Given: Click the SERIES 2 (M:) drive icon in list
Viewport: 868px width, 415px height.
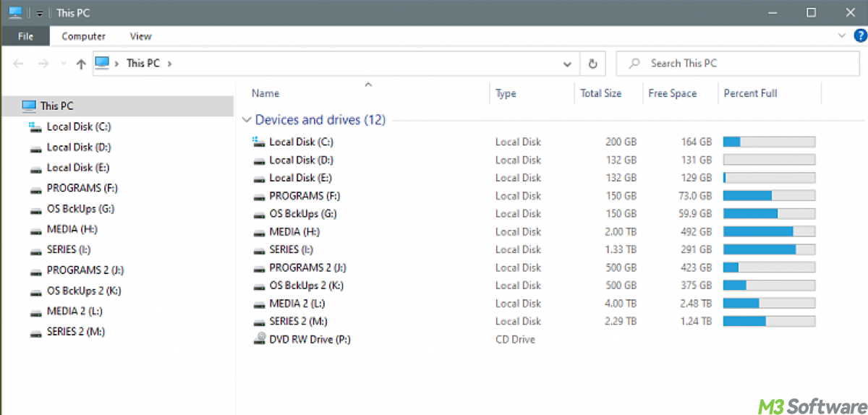Looking at the screenshot, I should (259, 321).
